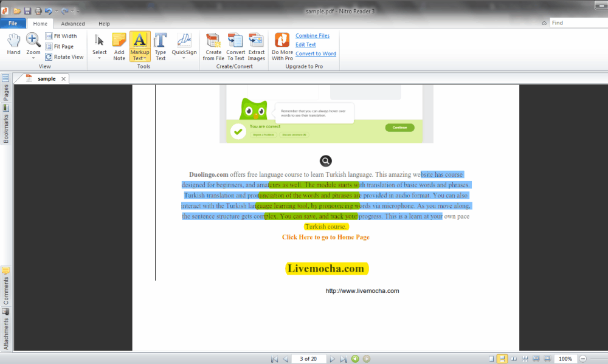Go to first page button
Screen dimensions: 608x364
point(274,359)
